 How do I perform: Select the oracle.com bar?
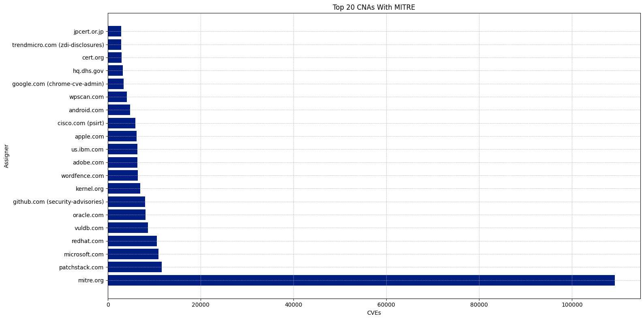[126, 215]
